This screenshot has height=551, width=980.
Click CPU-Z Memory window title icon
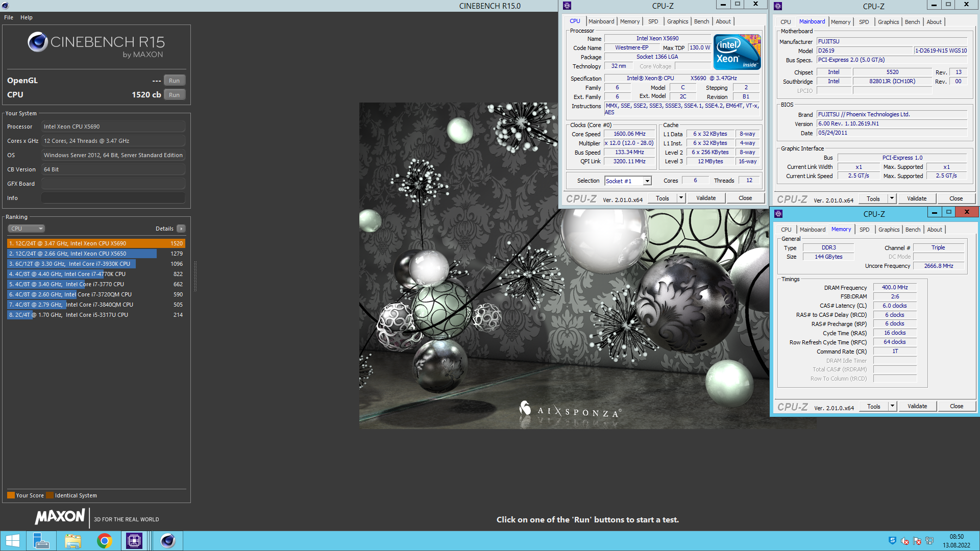778,214
